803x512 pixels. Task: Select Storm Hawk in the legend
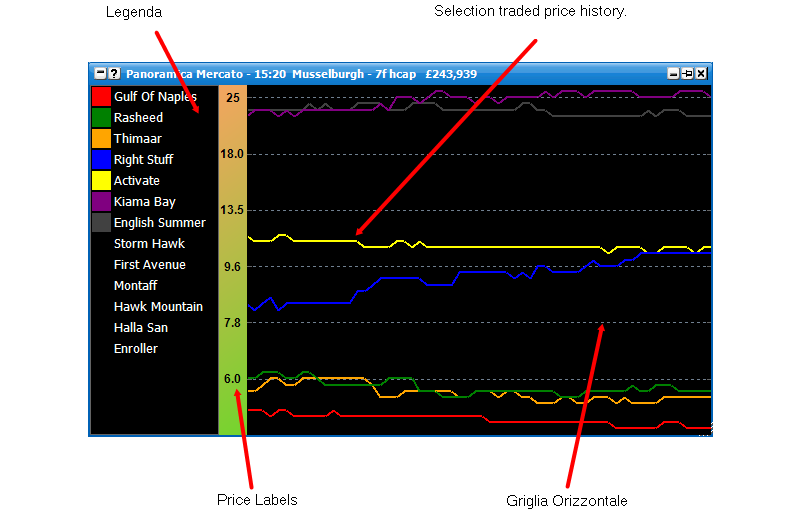pos(149,244)
